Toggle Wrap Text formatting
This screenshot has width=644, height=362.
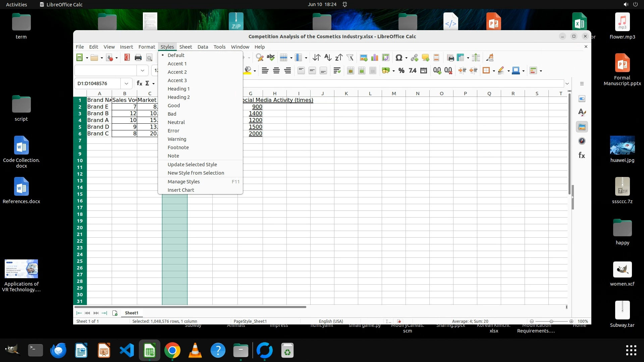pos(337,70)
